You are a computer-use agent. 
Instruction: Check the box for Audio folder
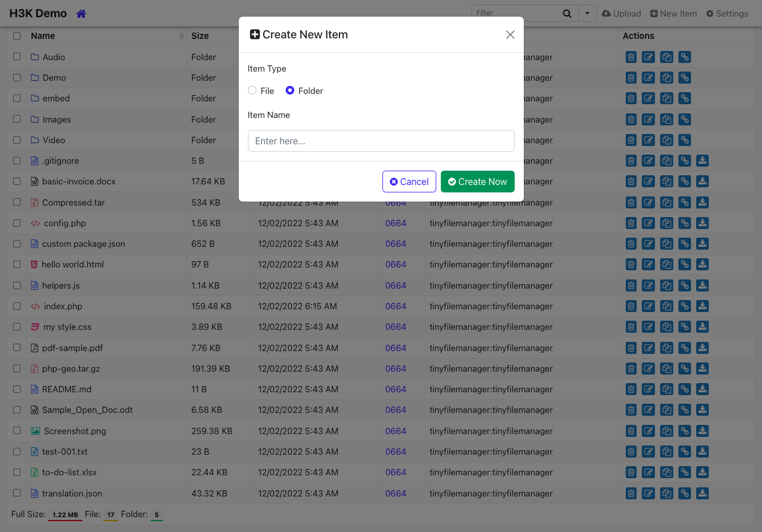[17, 57]
